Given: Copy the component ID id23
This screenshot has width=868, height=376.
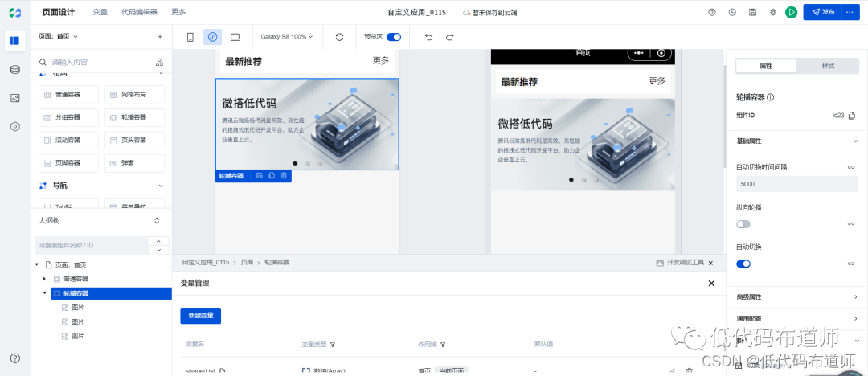Looking at the screenshot, I should (852, 116).
